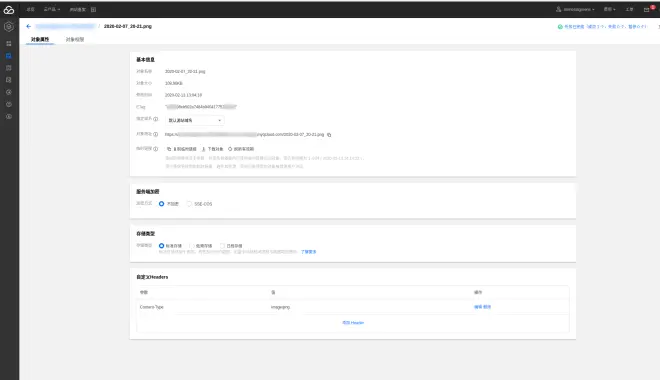660x380 pixels.
Task: Switch to the object permissions tab
Action: point(75,39)
